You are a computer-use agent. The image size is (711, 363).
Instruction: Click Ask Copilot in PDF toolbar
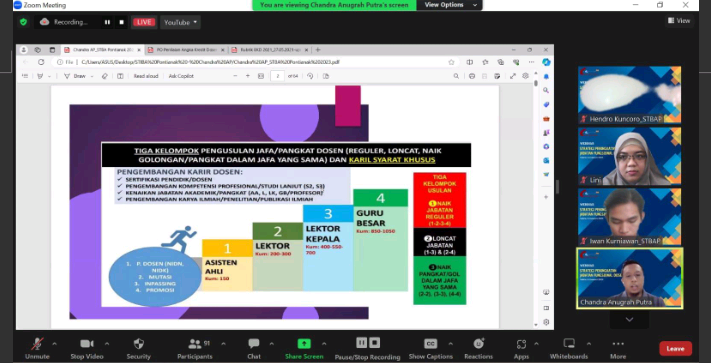(x=181, y=76)
